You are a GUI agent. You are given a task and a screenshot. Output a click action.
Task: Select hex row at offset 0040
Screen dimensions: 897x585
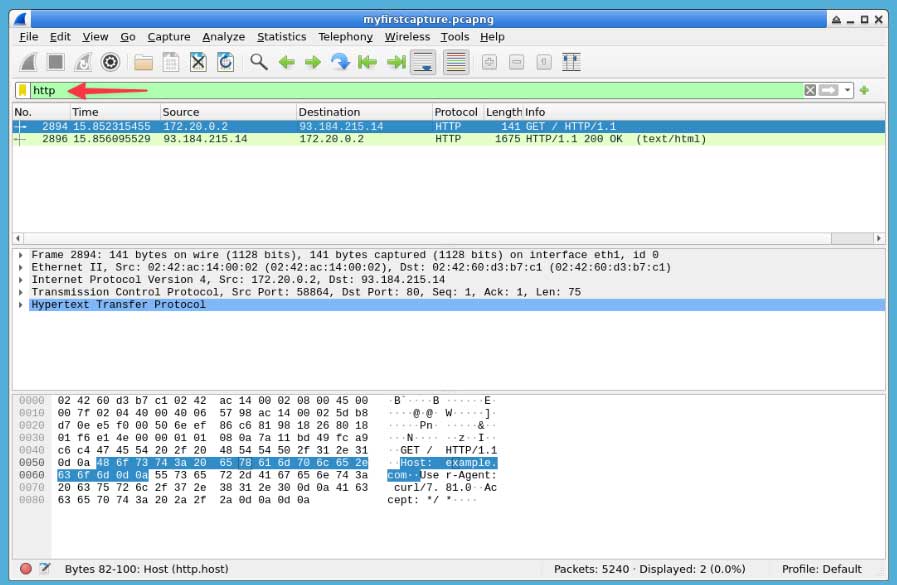[212, 450]
